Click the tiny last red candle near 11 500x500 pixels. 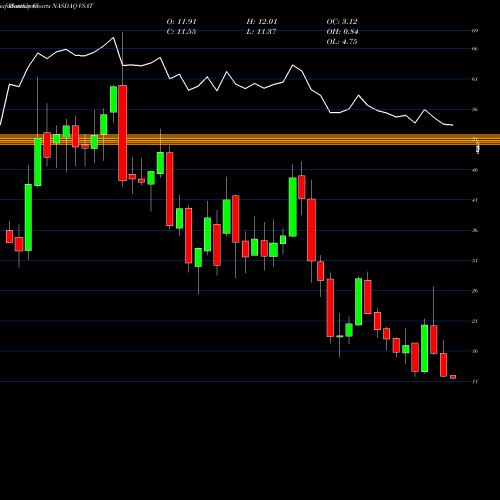pos(453,377)
